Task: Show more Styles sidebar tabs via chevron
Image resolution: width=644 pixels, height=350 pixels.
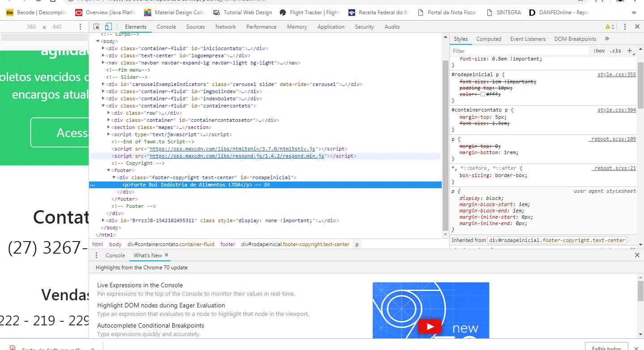Action: point(607,39)
